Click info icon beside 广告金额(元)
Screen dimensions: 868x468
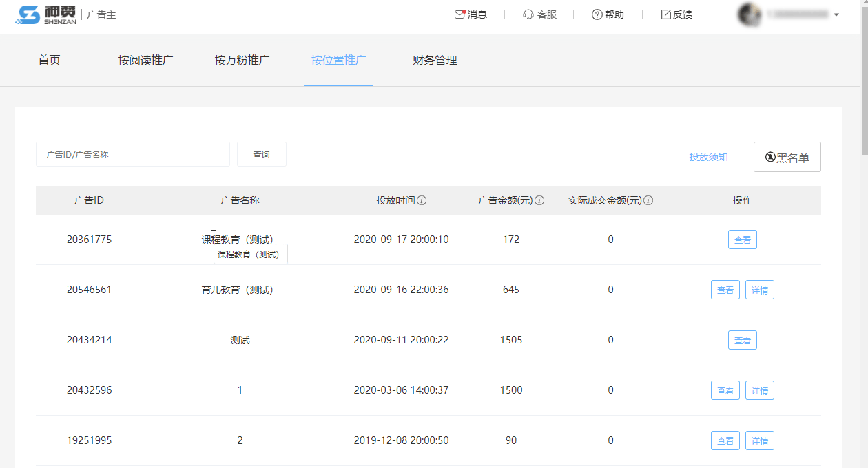point(539,201)
